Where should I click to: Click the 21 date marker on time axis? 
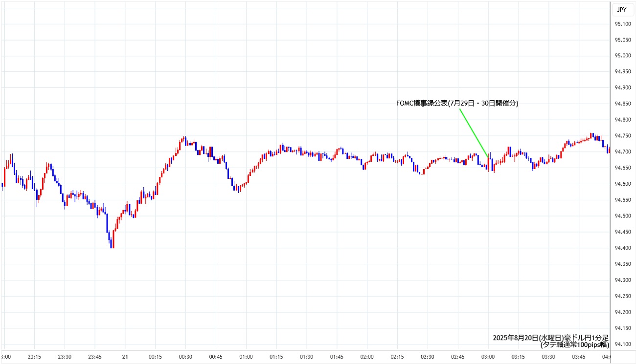(125, 357)
